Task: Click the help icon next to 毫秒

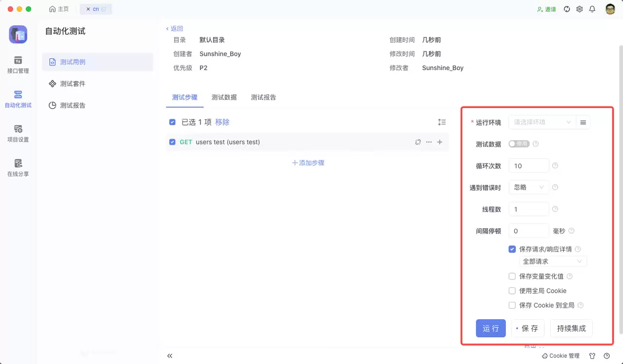Action: click(571, 231)
